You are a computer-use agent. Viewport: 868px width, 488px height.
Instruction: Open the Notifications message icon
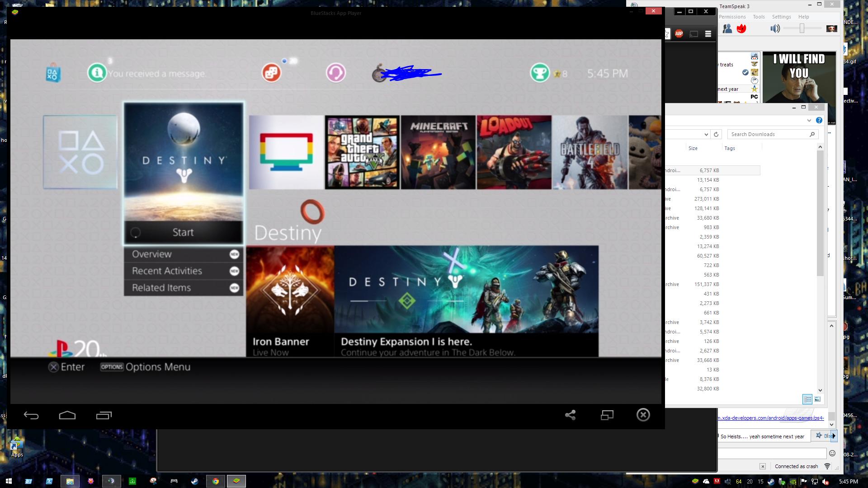(97, 73)
